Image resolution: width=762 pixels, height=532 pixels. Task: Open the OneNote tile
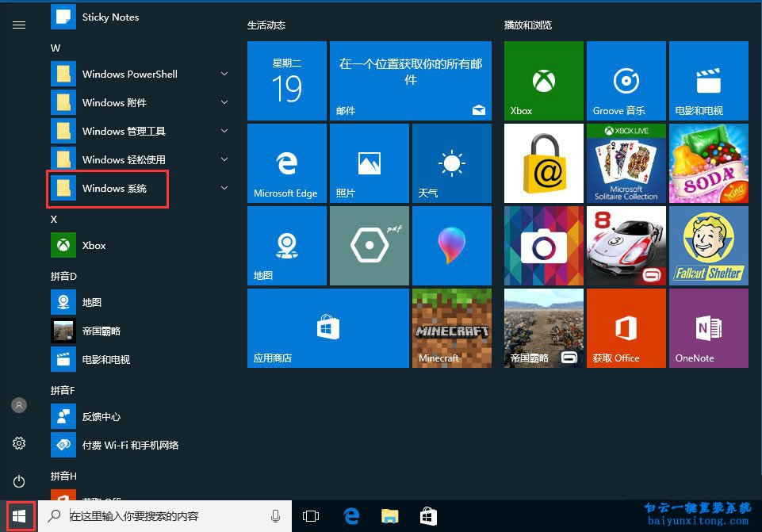pos(708,327)
